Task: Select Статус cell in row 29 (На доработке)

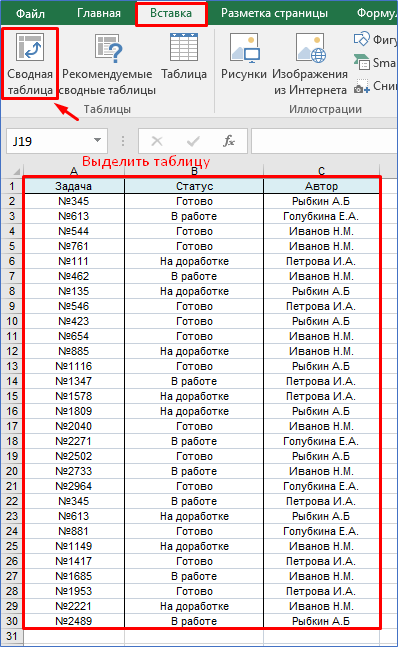Action: 194,606
